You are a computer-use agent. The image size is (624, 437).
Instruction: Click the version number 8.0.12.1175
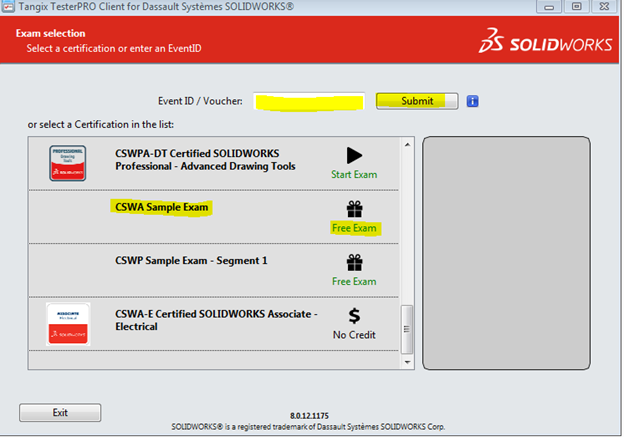[x=309, y=416]
